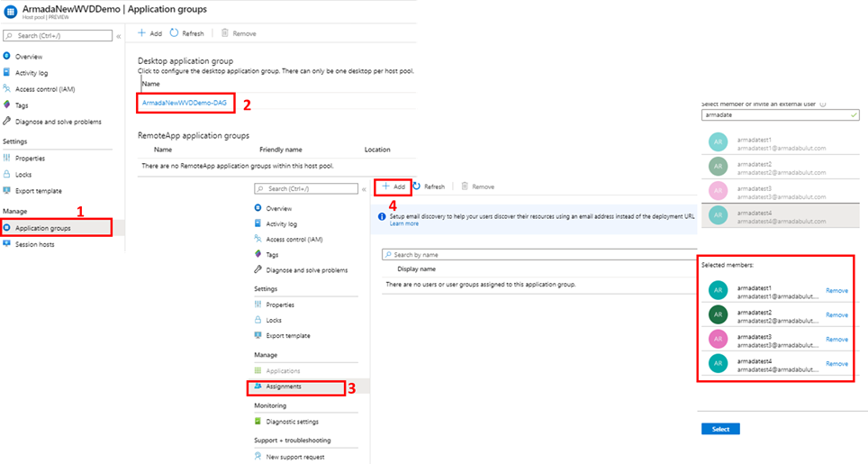The height and width of the screenshot is (464, 868).
Task: Click the host pool icon beside ArmadaNewWVDDemo title
Action: pyautogui.click(x=10, y=12)
